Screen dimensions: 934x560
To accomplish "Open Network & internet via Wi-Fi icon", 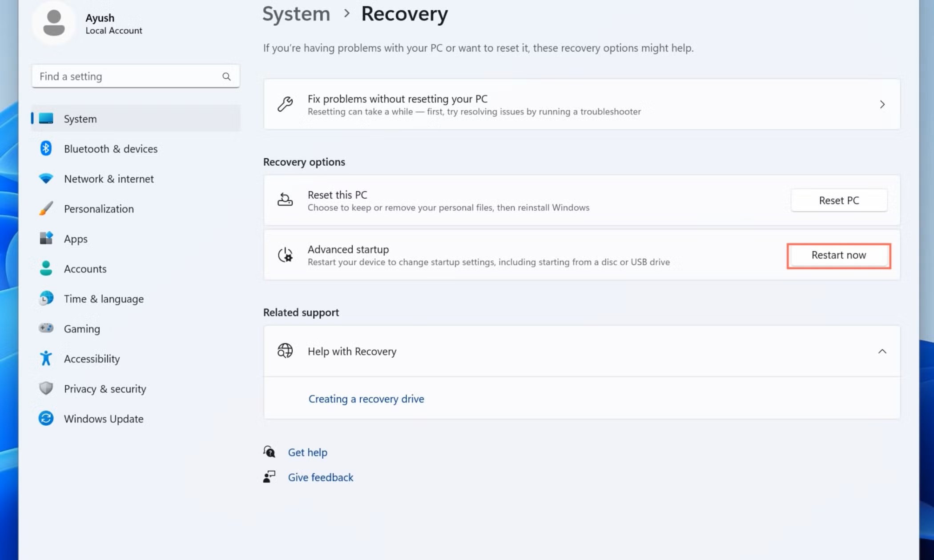I will coord(46,179).
